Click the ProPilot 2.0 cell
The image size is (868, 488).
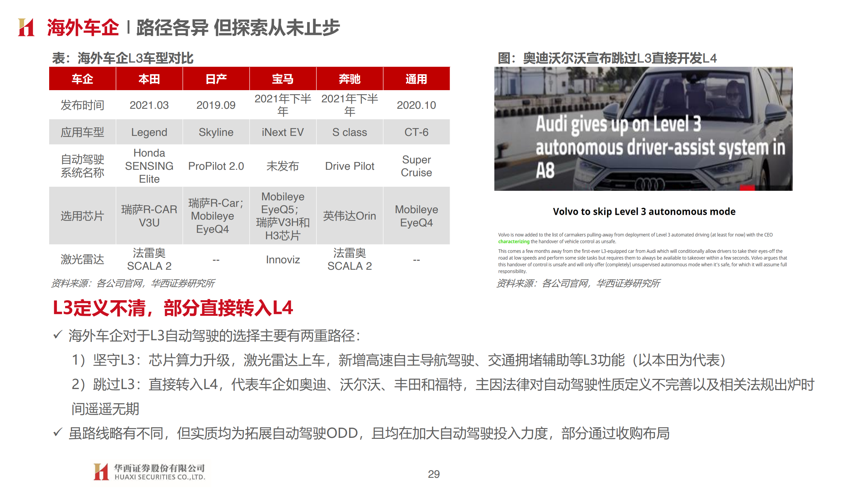(x=216, y=166)
